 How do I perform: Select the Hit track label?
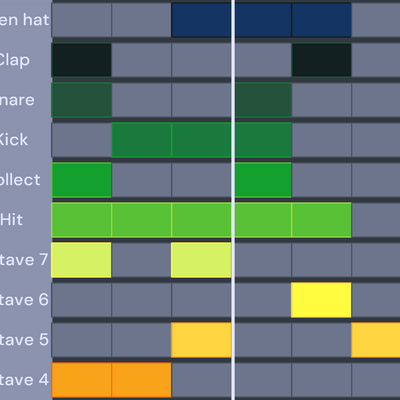coord(12,220)
